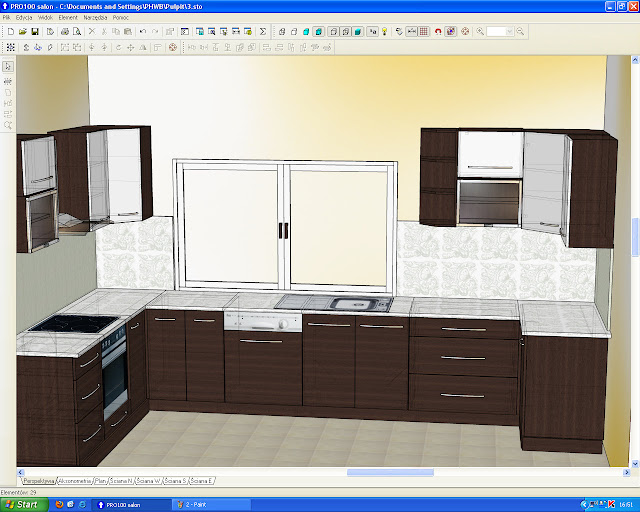
Task: Select the arrow pointer tool in left sidebar
Action: [x=8, y=67]
